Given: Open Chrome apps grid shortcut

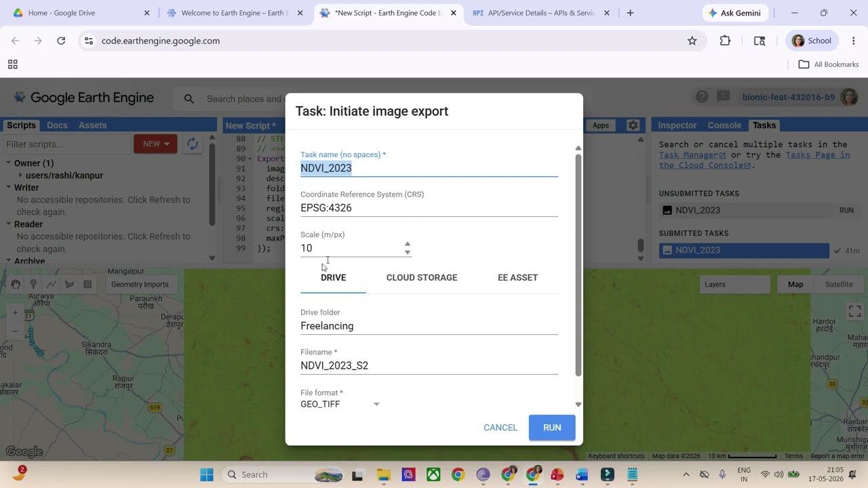Looking at the screenshot, I should 12,64.
